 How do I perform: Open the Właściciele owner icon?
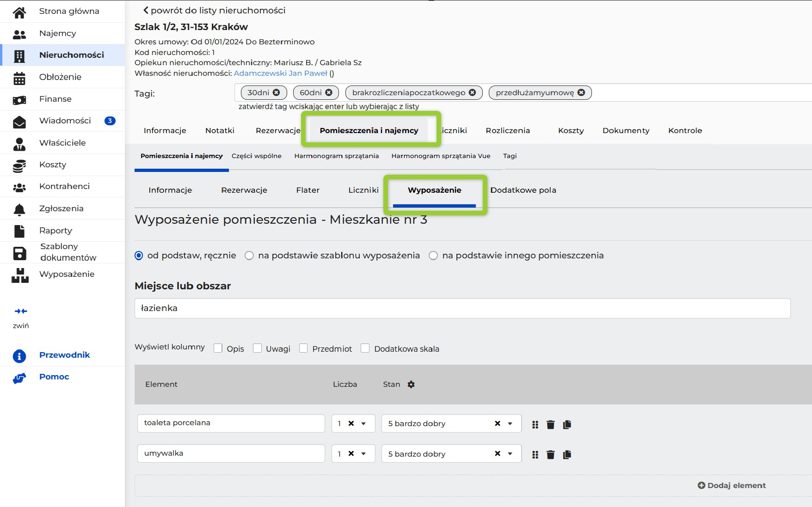coord(19,144)
